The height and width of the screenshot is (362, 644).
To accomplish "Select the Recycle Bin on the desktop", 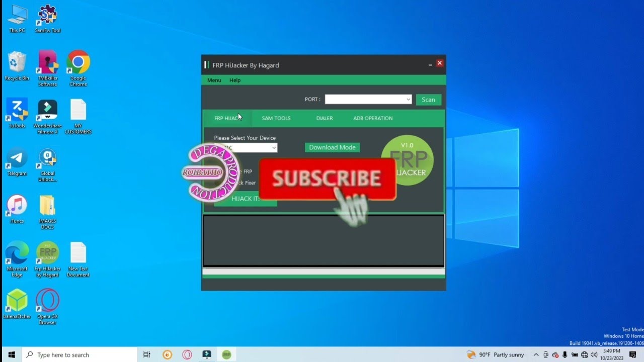I will click(17, 65).
